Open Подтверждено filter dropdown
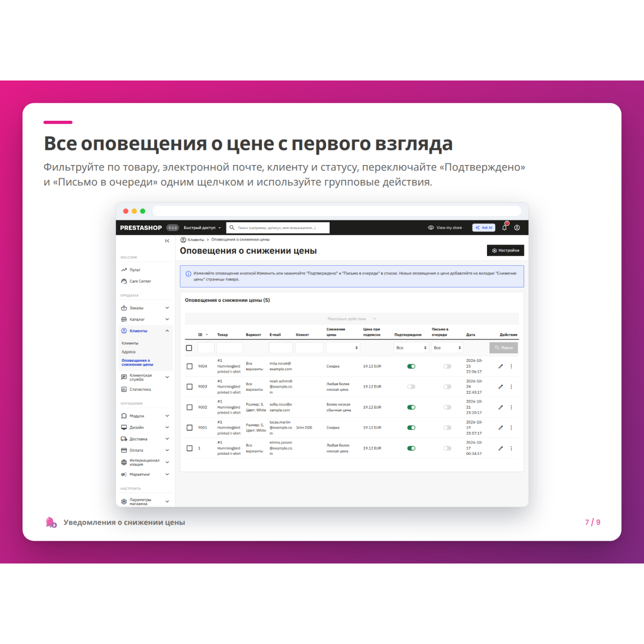 (x=411, y=348)
